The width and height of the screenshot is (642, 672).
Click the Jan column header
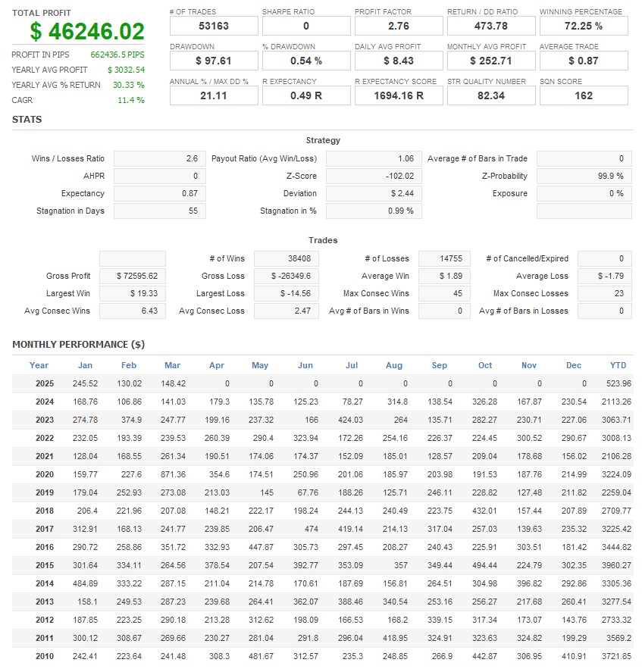point(85,366)
